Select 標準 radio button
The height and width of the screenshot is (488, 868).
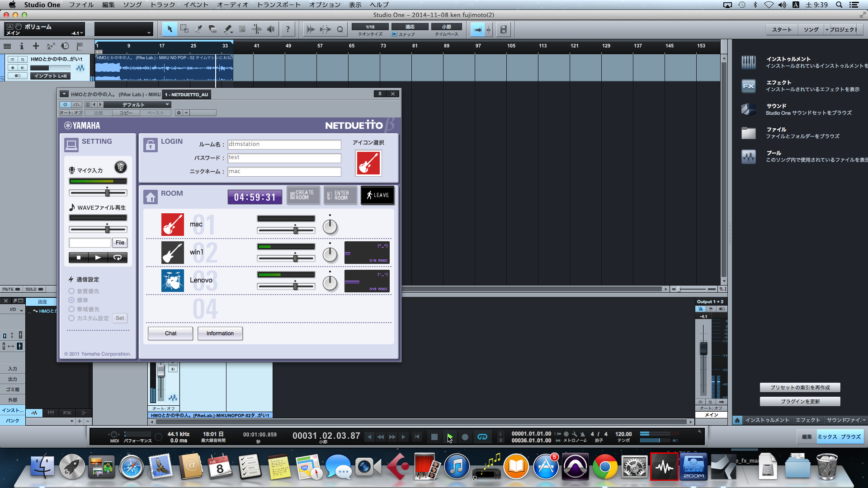click(x=71, y=300)
